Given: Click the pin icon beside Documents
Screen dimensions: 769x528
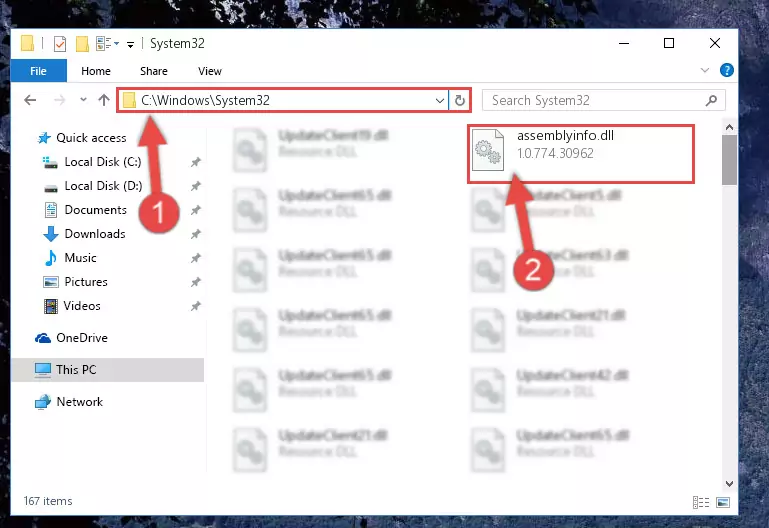Looking at the screenshot, I should tap(196, 210).
